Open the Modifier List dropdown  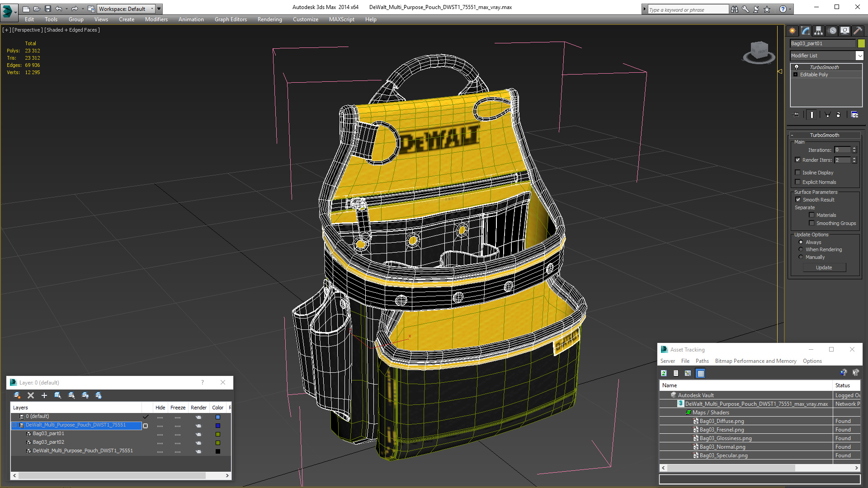pyautogui.click(x=859, y=55)
